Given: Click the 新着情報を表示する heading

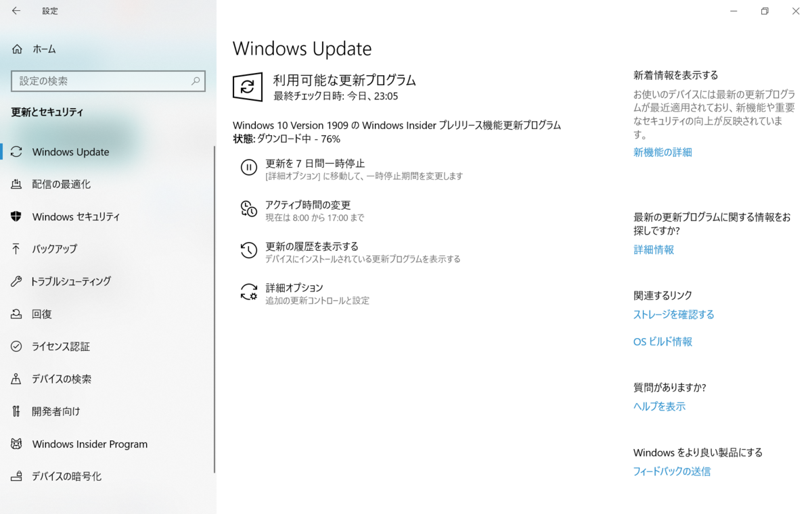Looking at the screenshot, I should pyautogui.click(x=676, y=75).
